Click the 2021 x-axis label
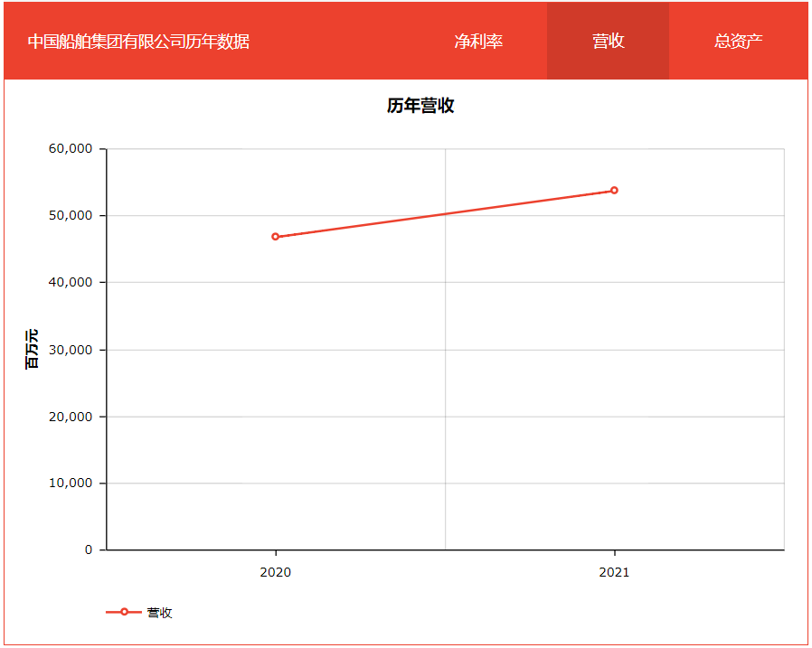 (613, 572)
